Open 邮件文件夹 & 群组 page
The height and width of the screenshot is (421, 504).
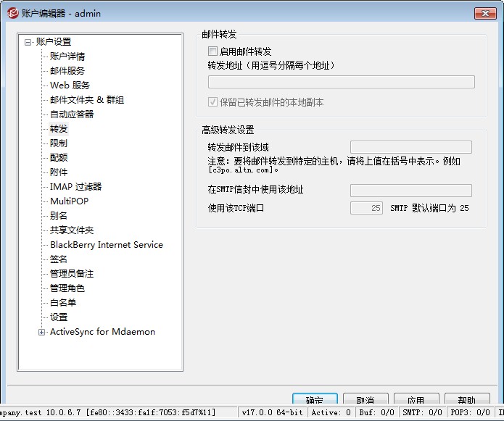coord(87,100)
